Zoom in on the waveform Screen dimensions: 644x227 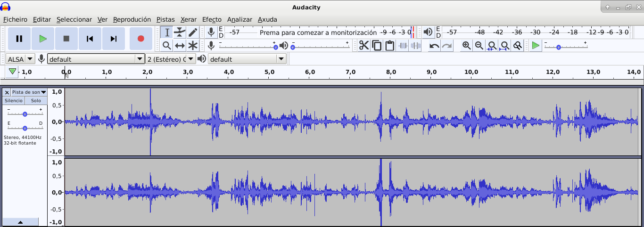466,45
